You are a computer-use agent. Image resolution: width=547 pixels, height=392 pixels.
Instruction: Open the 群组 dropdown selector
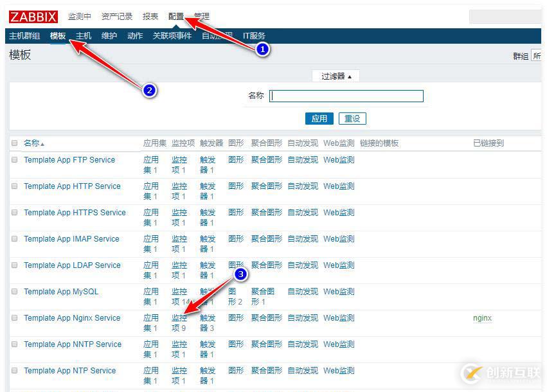(537, 56)
